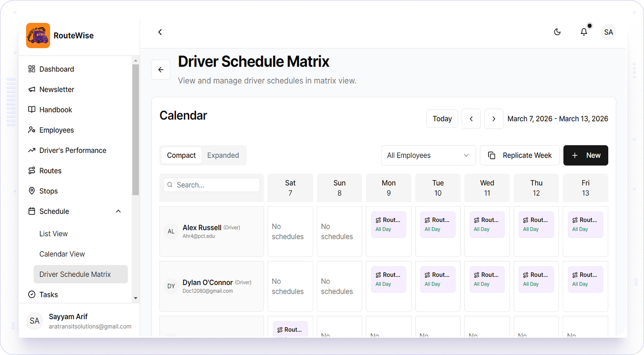Viewport: 644px width, 355px height.
Task: Click the Replicate Week button
Action: (519, 155)
